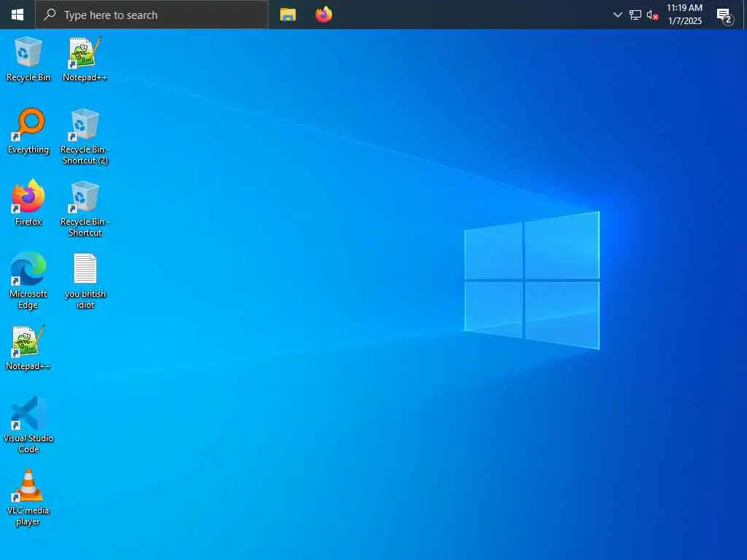
Task: Select the Everything search desktop icon
Action: (28, 131)
